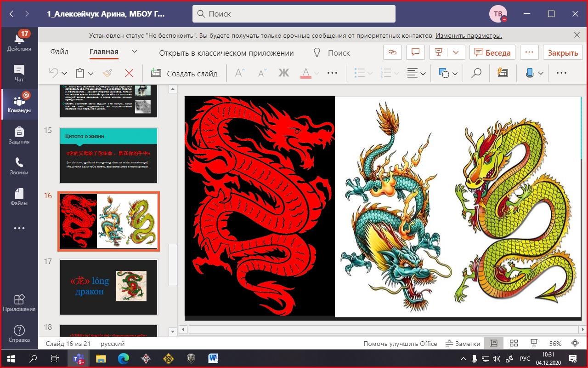
Task: Open the Teams Assignments (Задания) icon
Action: 19,135
